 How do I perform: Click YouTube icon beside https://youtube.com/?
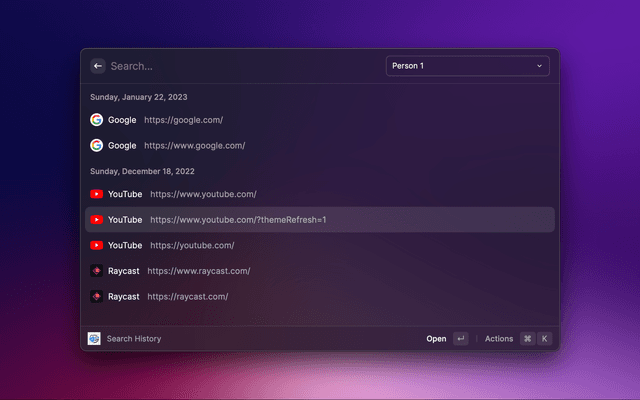point(97,245)
